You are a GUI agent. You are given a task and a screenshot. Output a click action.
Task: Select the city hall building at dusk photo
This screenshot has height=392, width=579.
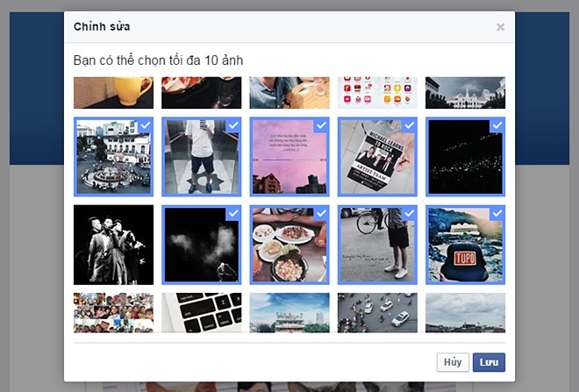tap(465, 92)
